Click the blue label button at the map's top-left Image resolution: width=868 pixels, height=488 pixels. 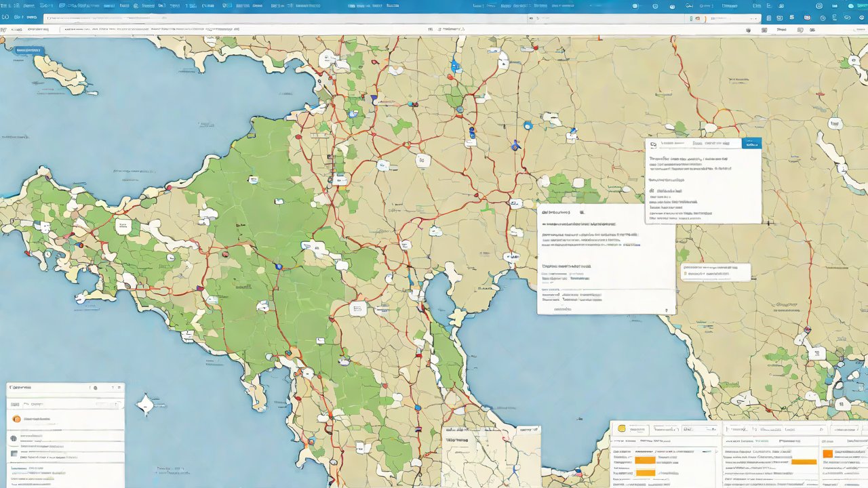tap(28, 51)
